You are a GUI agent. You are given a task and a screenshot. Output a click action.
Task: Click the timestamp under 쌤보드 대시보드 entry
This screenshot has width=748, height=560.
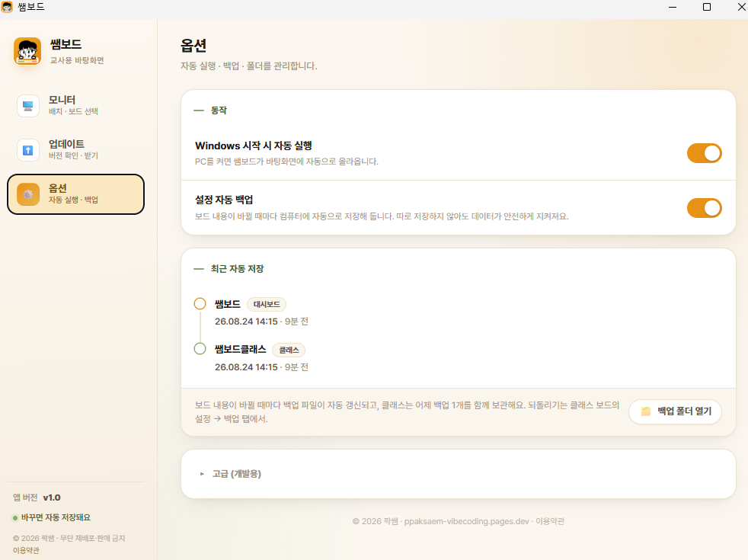261,322
